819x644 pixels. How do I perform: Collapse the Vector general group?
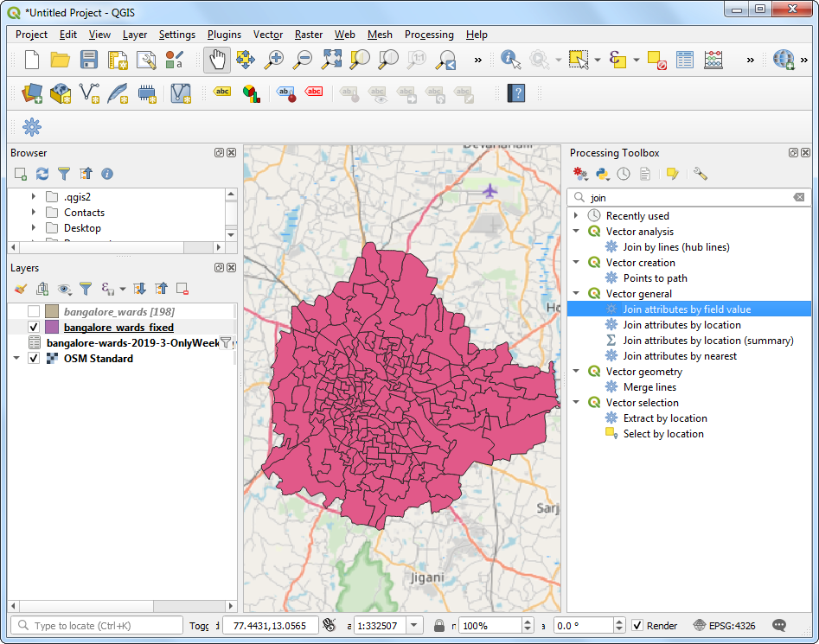tap(576, 294)
